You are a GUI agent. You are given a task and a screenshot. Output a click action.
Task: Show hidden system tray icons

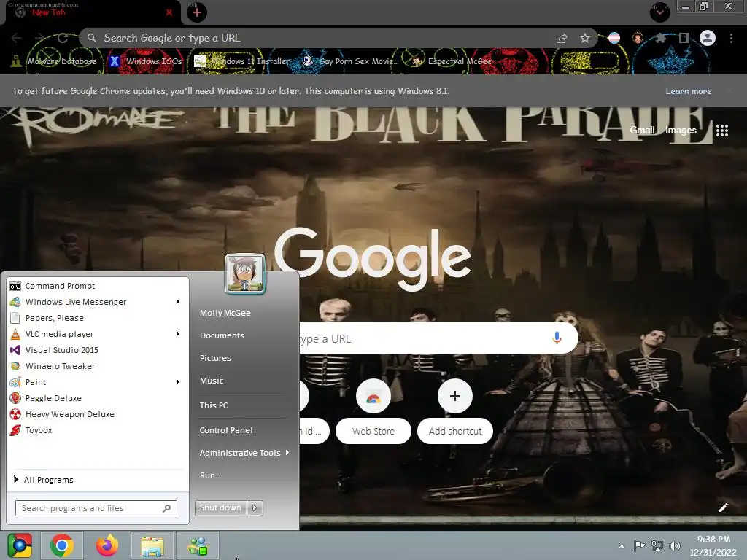point(622,546)
